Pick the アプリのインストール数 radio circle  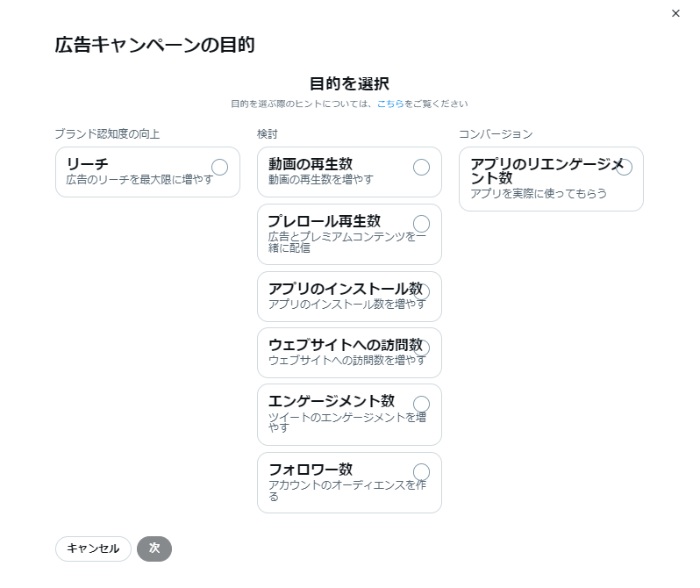(421, 291)
